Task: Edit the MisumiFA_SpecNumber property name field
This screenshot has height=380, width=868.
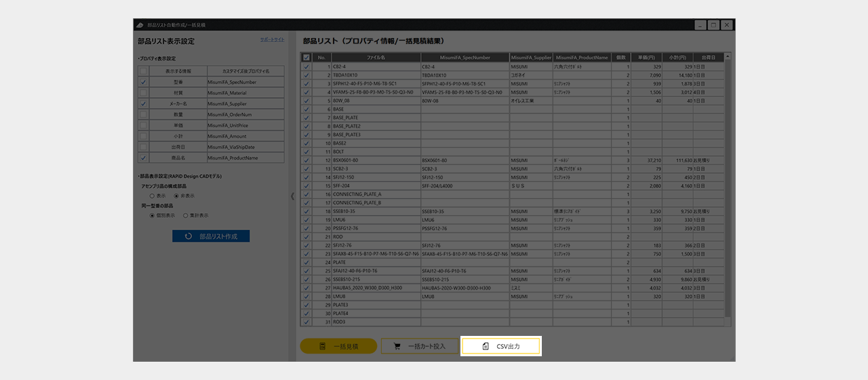Action: [x=245, y=82]
